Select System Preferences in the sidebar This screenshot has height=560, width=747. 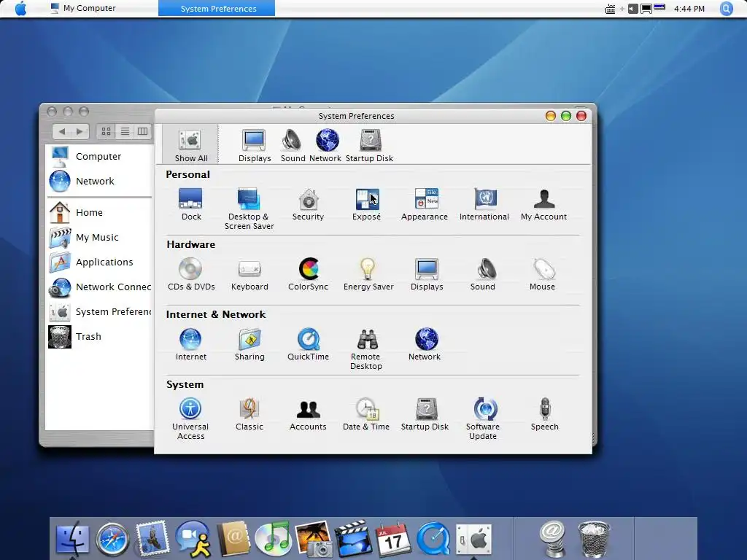pyautogui.click(x=100, y=311)
